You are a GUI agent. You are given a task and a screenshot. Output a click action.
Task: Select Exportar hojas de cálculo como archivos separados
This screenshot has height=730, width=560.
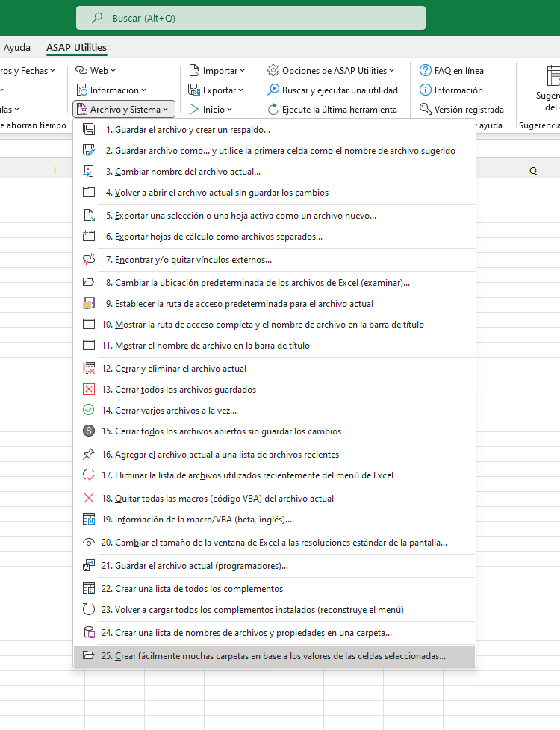pyautogui.click(x=275, y=237)
